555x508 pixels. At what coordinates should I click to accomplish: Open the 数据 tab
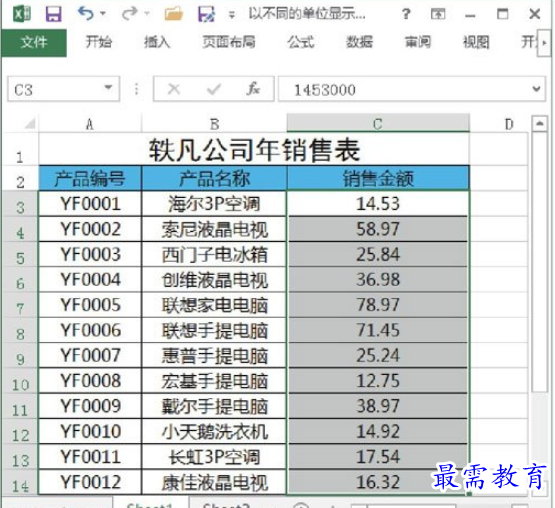(x=359, y=42)
